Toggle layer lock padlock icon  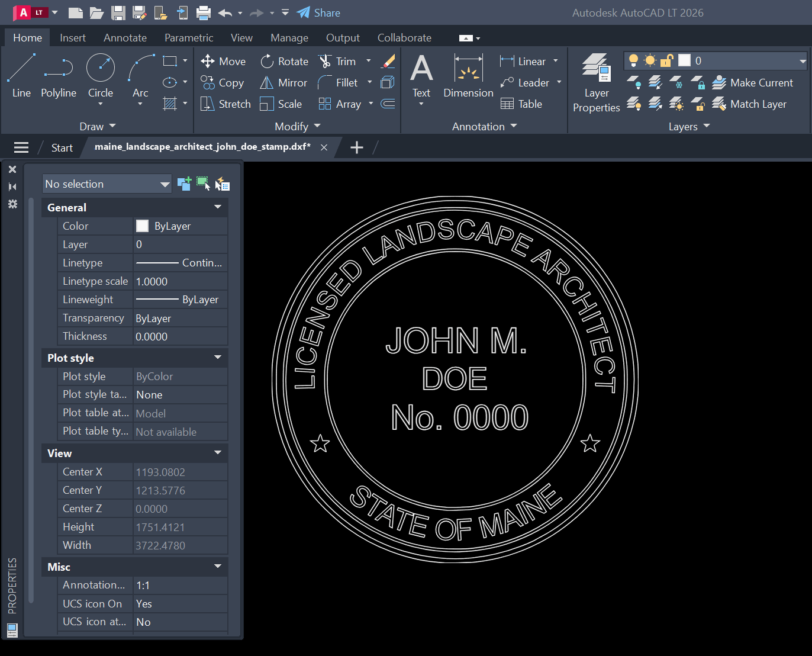click(666, 60)
